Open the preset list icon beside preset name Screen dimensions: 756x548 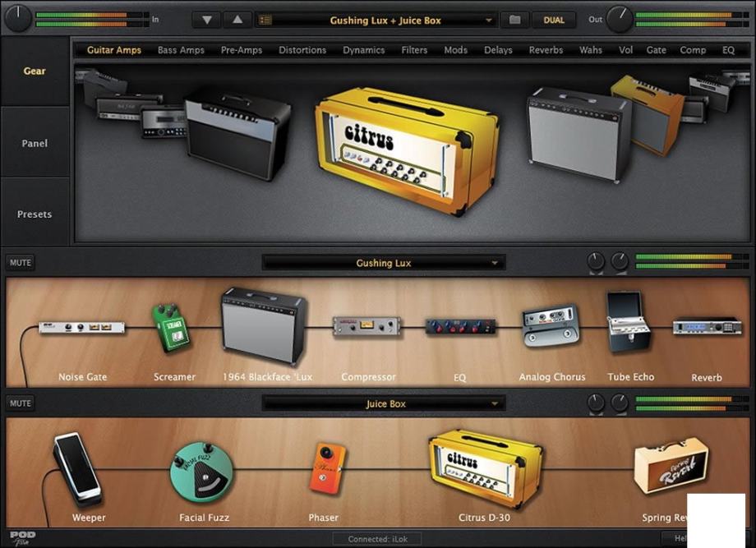pyautogui.click(x=265, y=20)
